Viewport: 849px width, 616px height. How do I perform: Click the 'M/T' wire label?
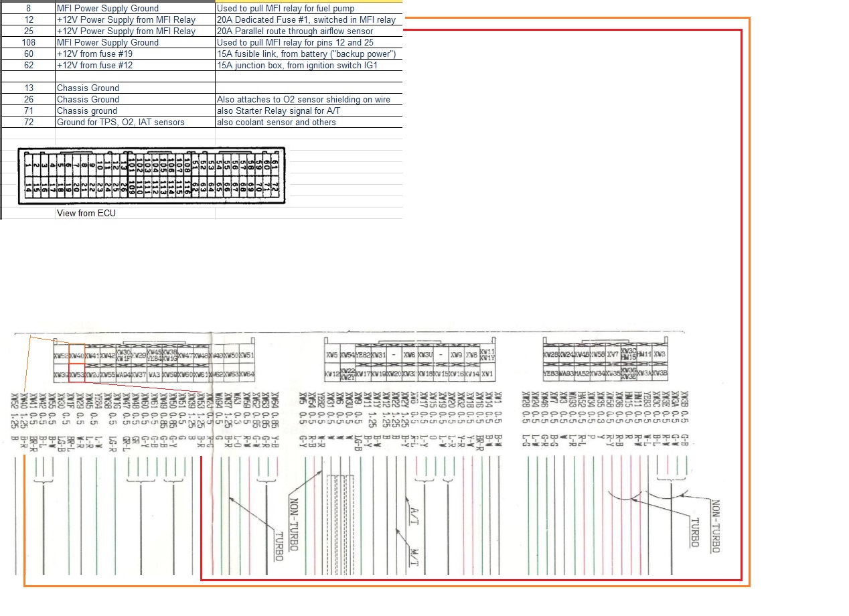pyautogui.click(x=413, y=557)
